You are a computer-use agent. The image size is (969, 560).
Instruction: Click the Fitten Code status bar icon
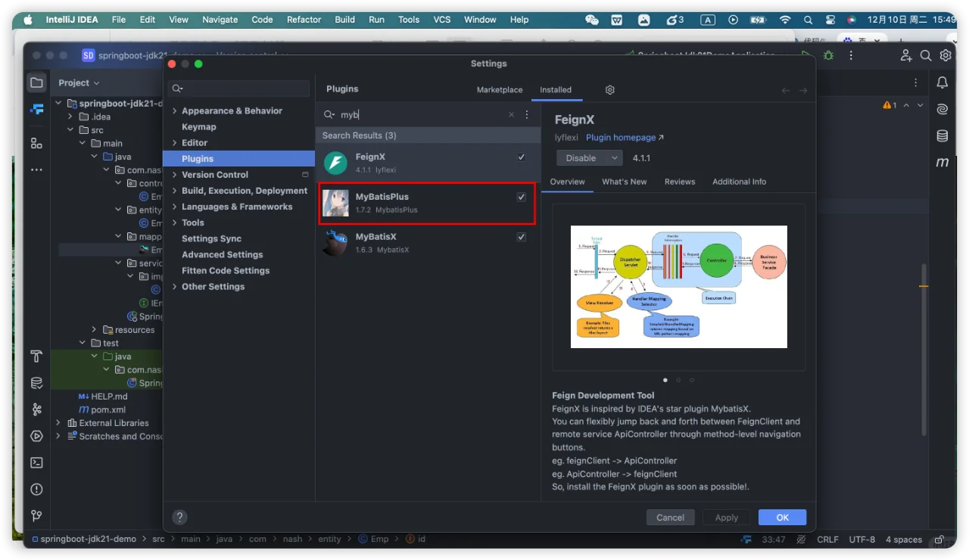tap(746, 540)
